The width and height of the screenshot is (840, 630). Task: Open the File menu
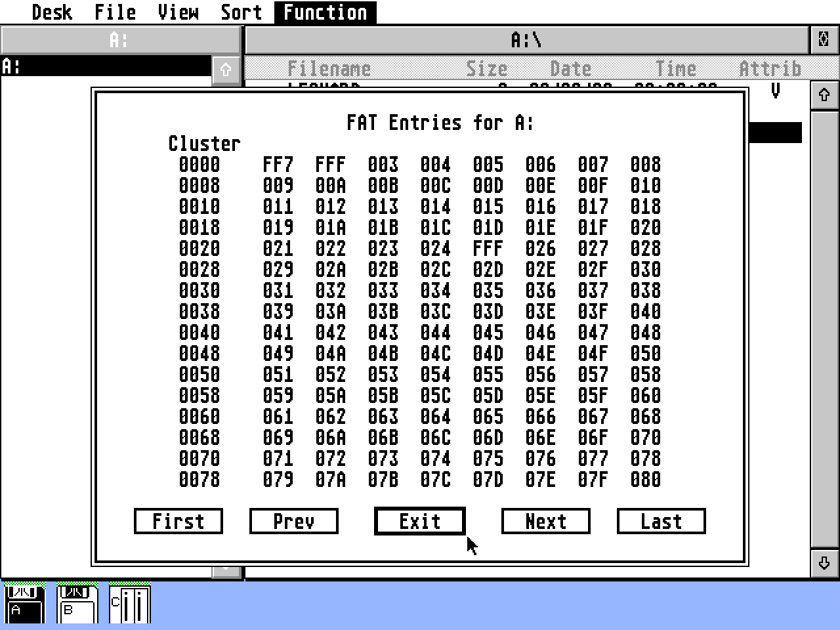coord(115,12)
